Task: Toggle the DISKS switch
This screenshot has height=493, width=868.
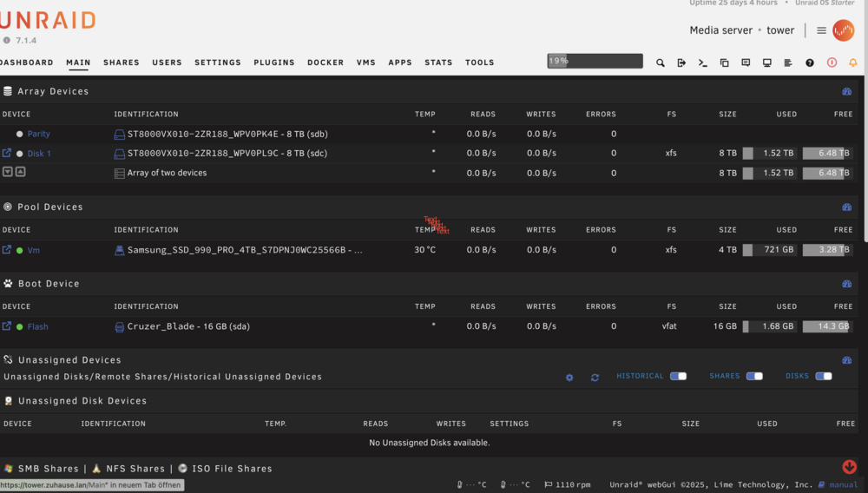Action: coord(824,376)
